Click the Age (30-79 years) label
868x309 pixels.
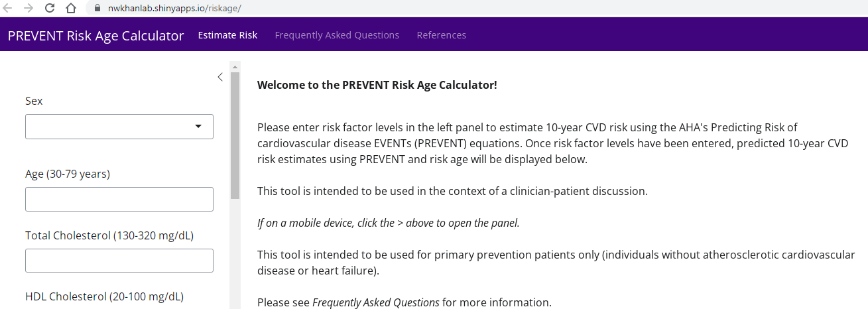[x=68, y=174]
